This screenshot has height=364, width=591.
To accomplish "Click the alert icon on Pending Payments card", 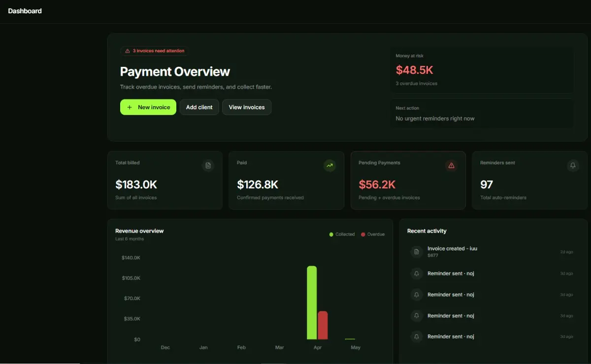I will click(x=451, y=166).
